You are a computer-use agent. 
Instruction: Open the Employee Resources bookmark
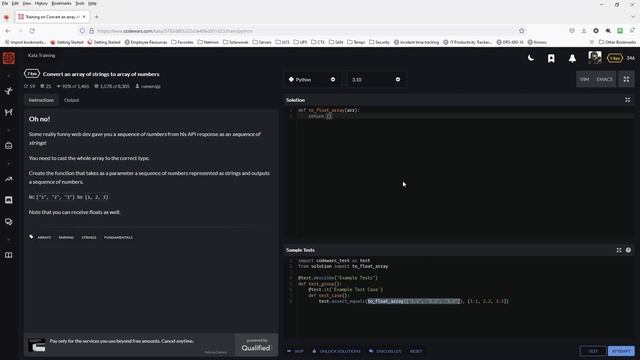tap(146, 42)
